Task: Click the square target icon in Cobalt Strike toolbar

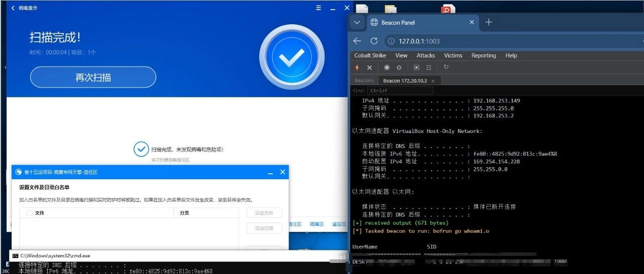Action: coord(417,67)
